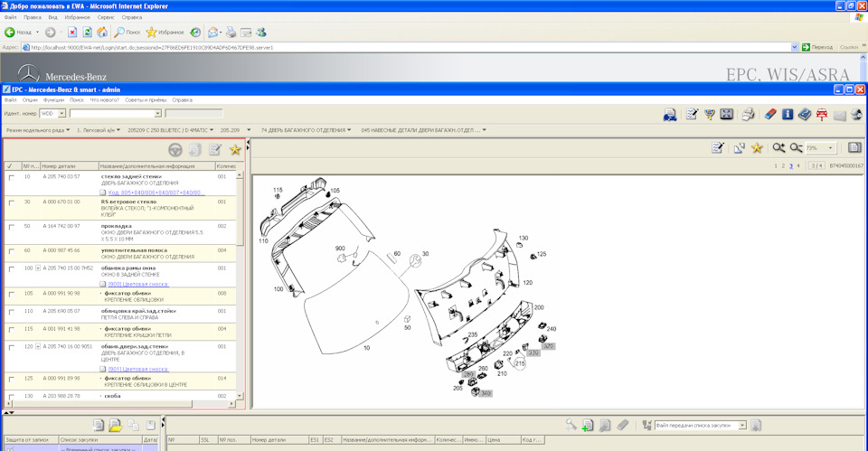Check the box for position 105 part
868x451 pixels.
11,295
